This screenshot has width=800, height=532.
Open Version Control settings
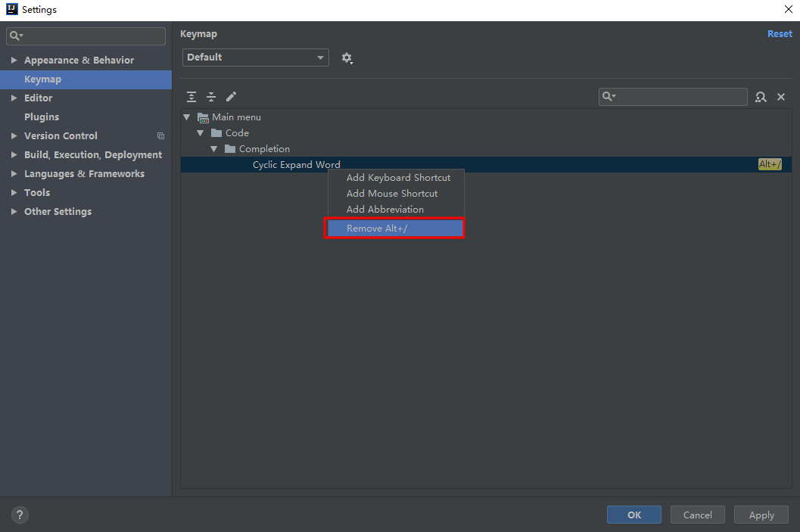tap(61, 135)
